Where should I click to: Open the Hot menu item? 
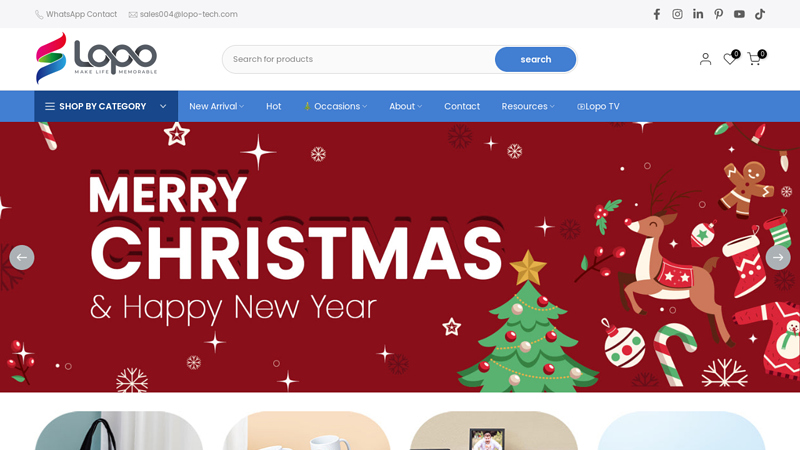(x=273, y=106)
